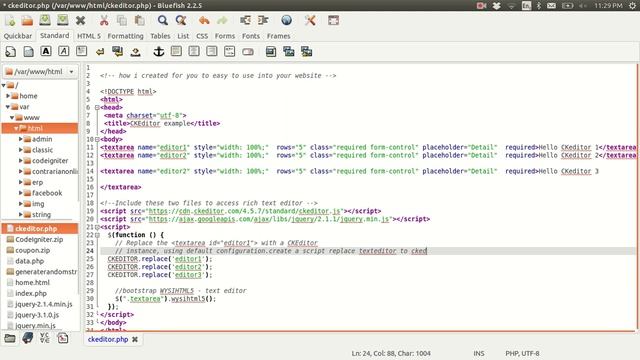This screenshot has width=640, height=360.
Task: Collapse the var folder arrow
Action: pyautogui.click(x=8, y=107)
